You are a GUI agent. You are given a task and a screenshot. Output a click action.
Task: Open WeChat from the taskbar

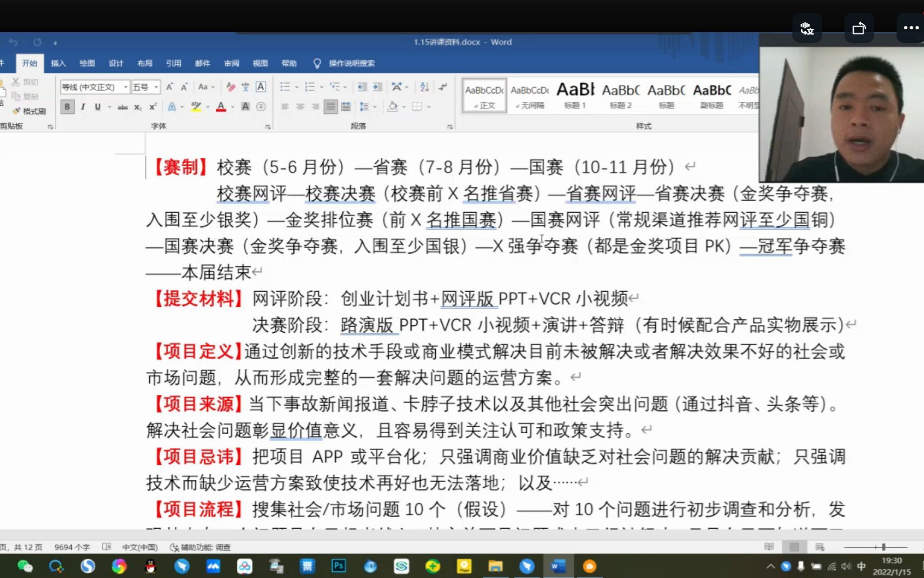point(25,566)
